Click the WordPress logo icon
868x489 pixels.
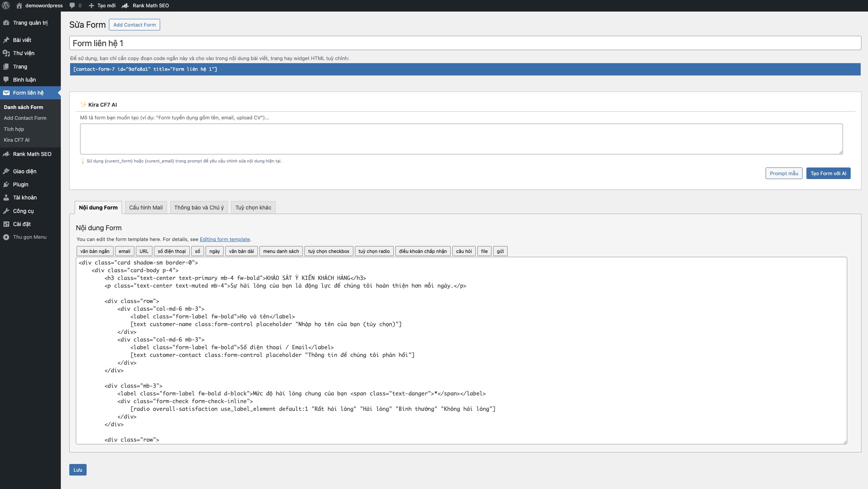6,5
